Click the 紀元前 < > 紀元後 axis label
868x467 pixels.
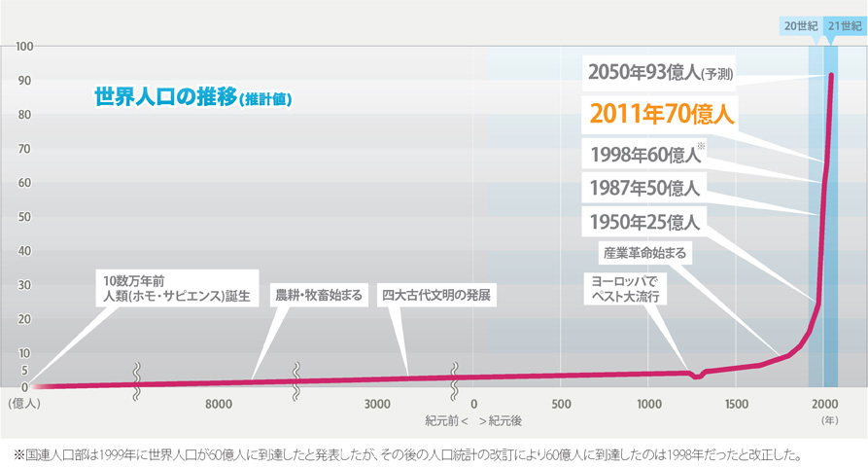coord(473,421)
